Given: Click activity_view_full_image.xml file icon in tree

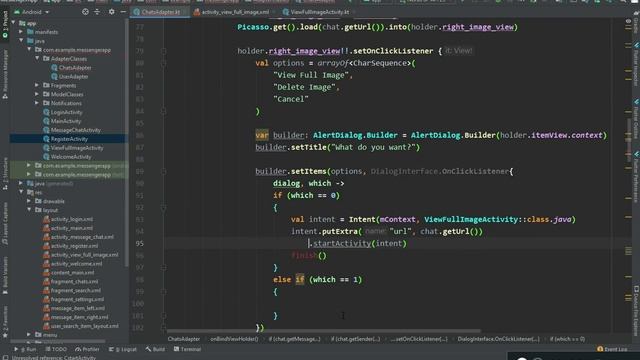Looking at the screenshot, I should [x=46, y=255].
